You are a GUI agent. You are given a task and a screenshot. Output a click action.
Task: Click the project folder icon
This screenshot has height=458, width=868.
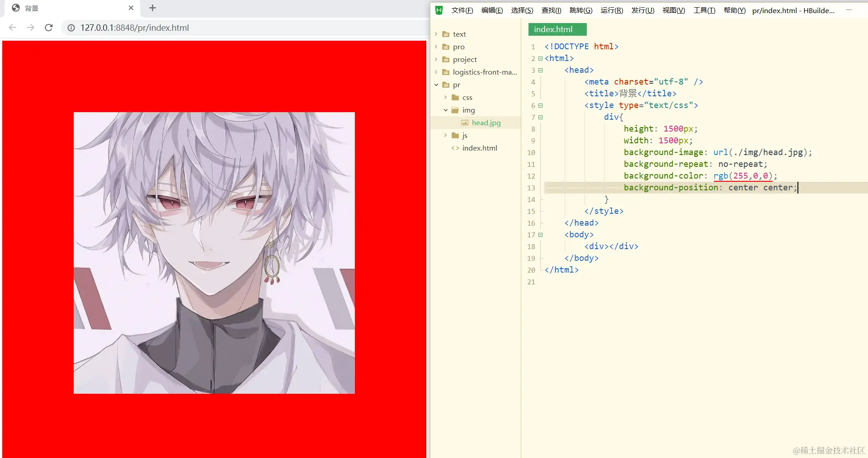[x=446, y=59]
